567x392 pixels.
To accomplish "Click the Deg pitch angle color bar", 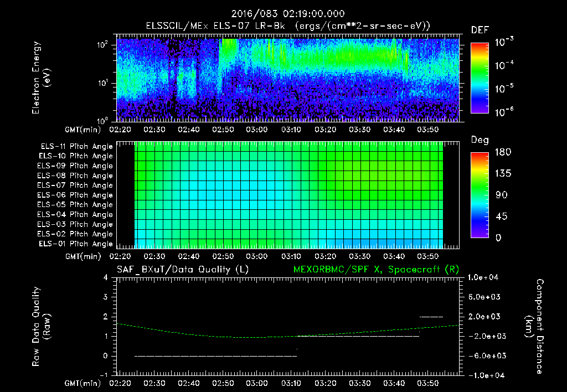I will (480, 195).
